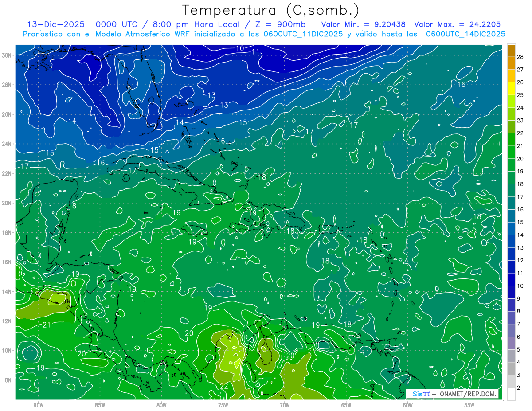Click the "10" contour label on the map
This screenshot has height=411, width=532.
240,48
